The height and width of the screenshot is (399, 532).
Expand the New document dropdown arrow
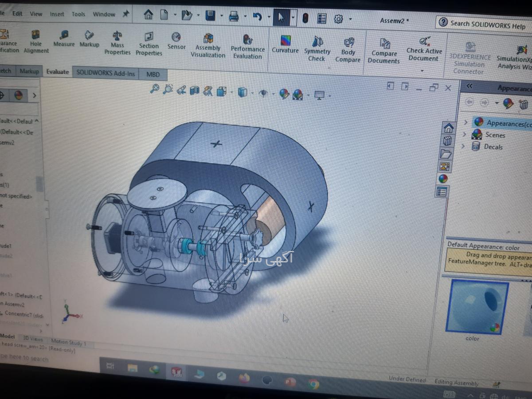pyautogui.click(x=175, y=16)
